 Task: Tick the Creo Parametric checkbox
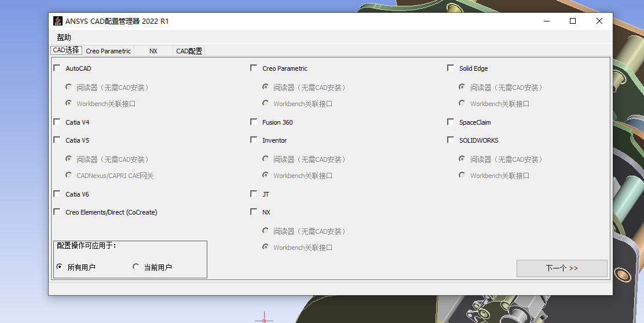tap(254, 68)
